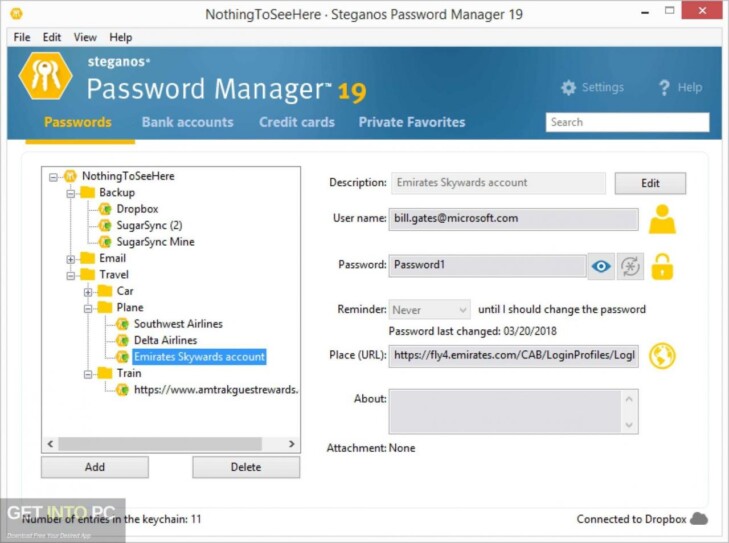Viewport: 729px width, 543px height.
Task: Click the Edit button beside Description
Action: tap(650, 183)
